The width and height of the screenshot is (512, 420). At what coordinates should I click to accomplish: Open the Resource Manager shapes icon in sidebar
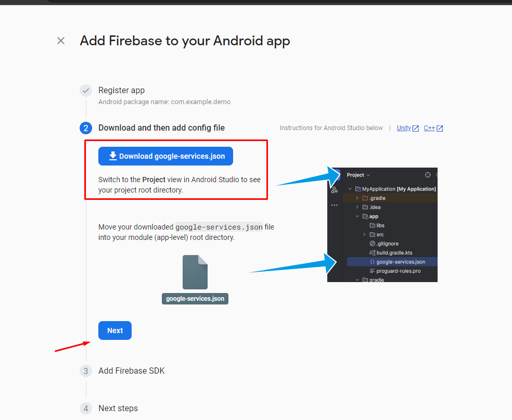pos(335,190)
